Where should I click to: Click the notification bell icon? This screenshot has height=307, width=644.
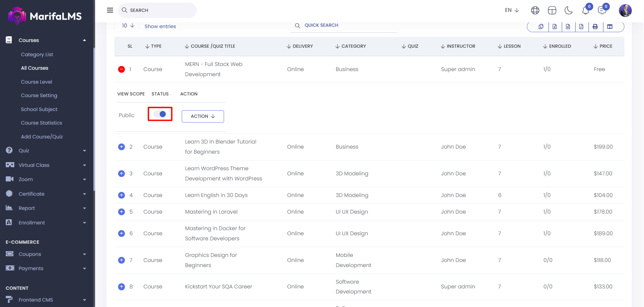(x=585, y=10)
